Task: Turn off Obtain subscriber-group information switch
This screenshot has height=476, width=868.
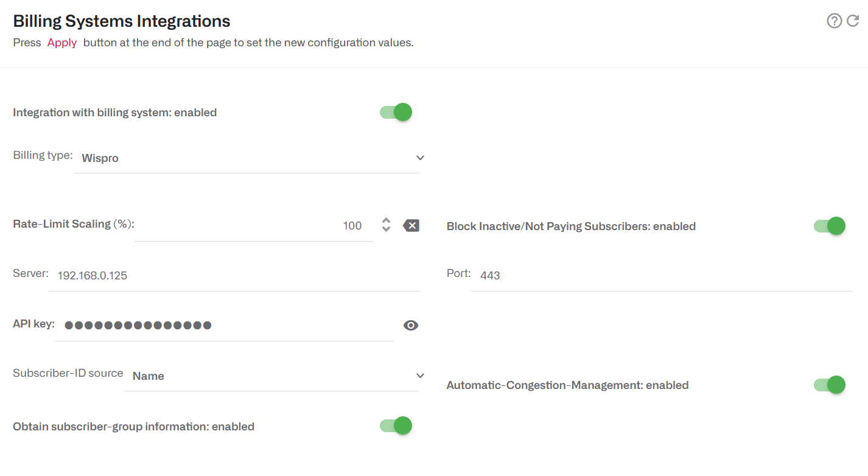Action: (396, 426)
